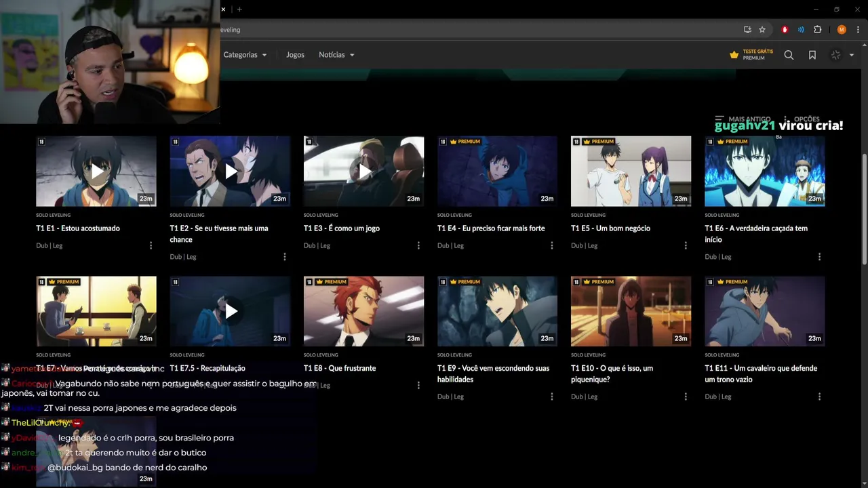Open title T1 E5 Um bom negócio
Screen dimensions: 868x488
(610, 228)
